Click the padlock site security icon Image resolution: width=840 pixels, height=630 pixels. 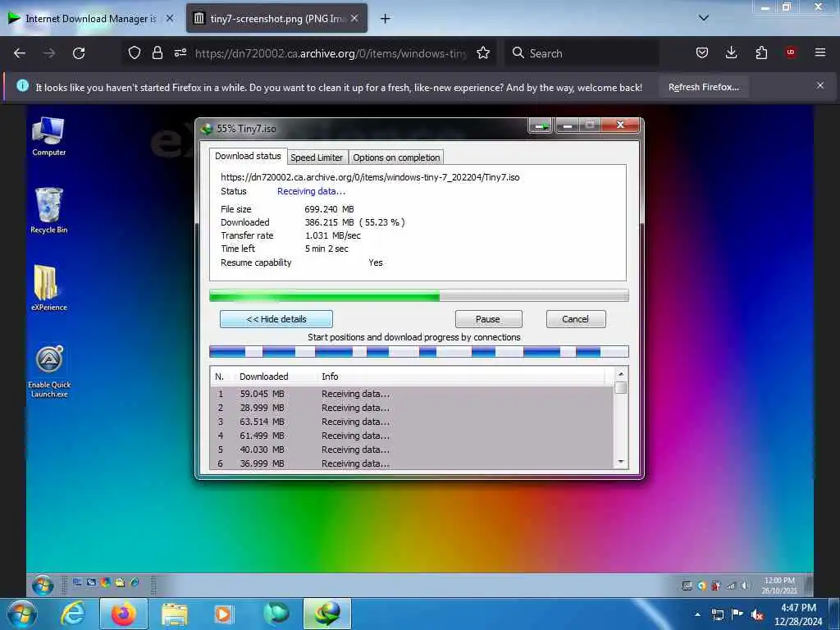point(157,52)
